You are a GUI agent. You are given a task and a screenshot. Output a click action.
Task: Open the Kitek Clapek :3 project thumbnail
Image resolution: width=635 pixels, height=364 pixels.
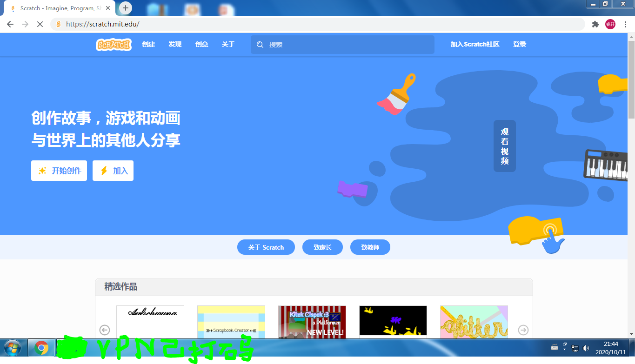tap(312, 322)
